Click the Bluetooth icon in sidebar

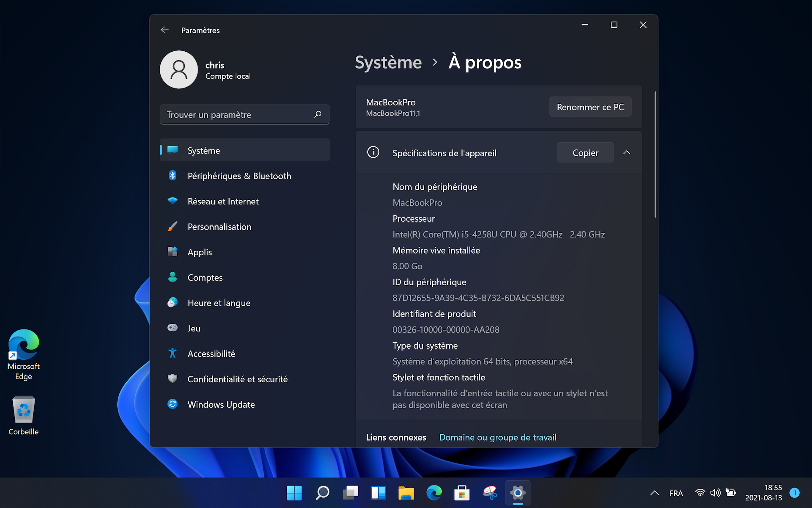(x=173, y=176)
